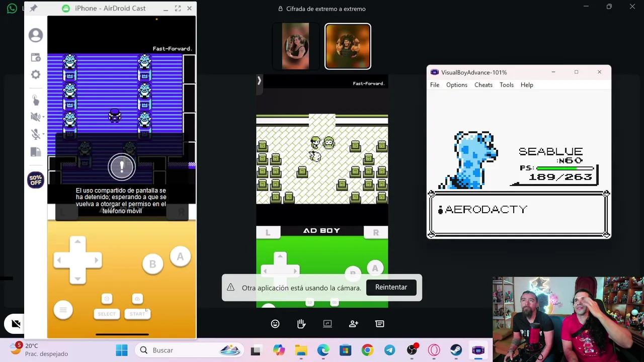Click the exclamation warning icon on phone screen
Image resolution: width=644 pixels, height=362 pixels.
tap(122, 167)
